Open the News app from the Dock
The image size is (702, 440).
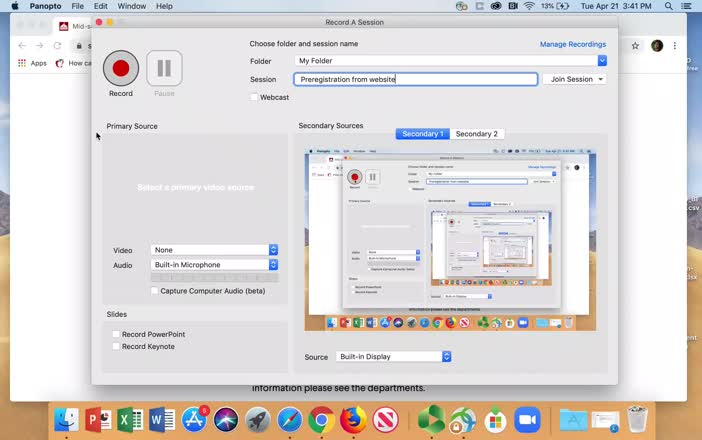point(385,420)
